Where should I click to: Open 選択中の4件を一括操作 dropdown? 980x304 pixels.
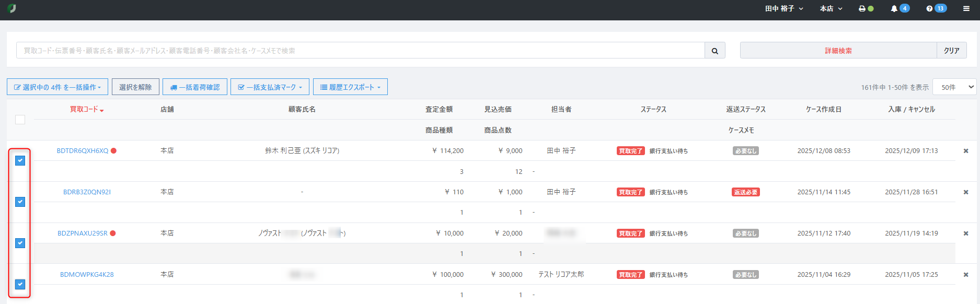point(57,87)
